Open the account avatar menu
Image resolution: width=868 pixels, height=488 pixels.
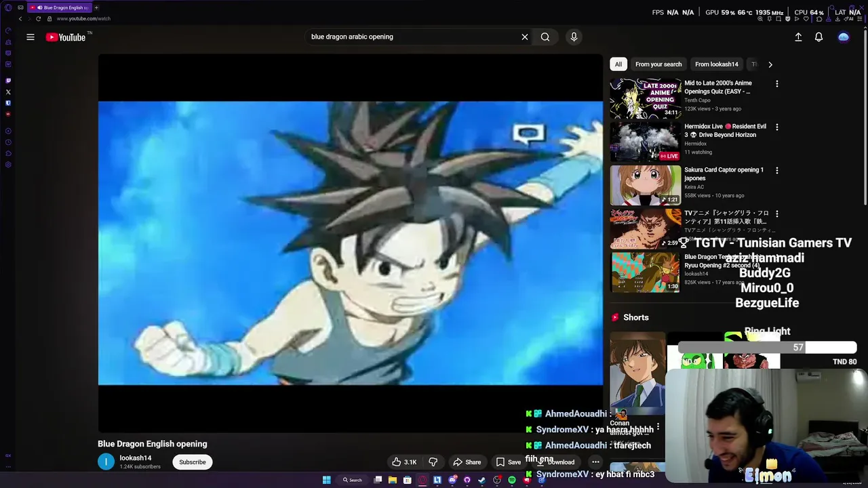pos(844,37)
